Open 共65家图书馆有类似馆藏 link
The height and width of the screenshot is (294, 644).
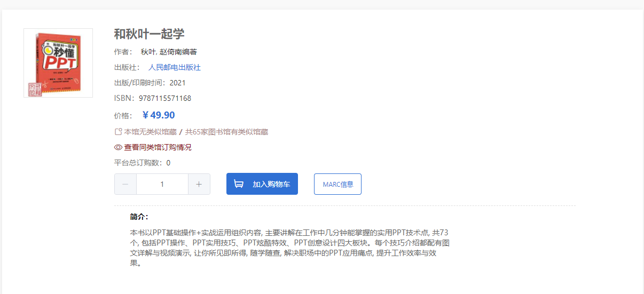pos(226,132)
